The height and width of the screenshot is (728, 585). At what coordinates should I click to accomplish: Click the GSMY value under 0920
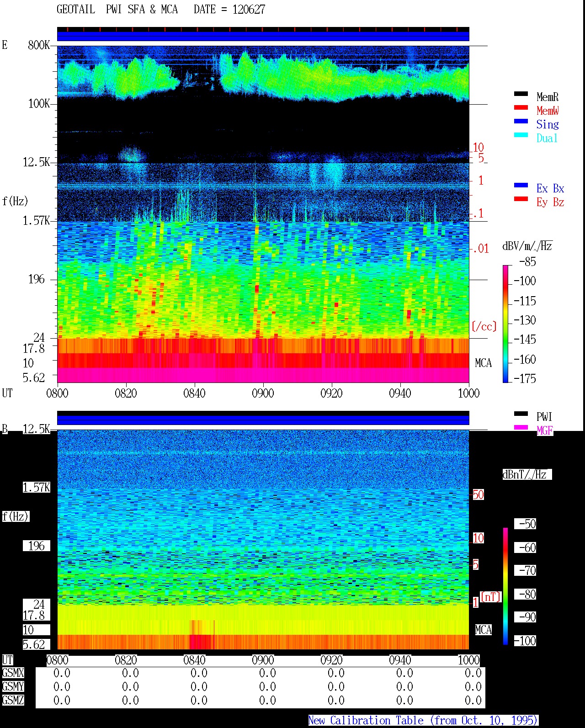[336, 687]
